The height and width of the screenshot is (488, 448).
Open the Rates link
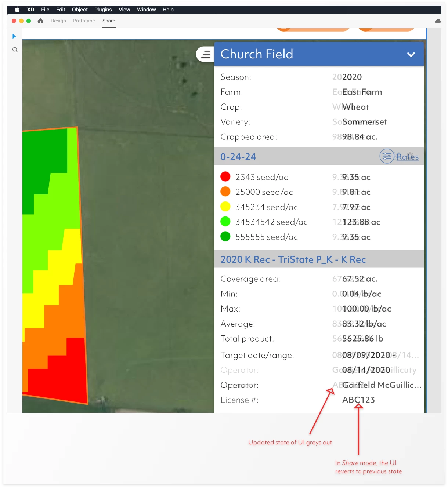[x=408, y=157]
